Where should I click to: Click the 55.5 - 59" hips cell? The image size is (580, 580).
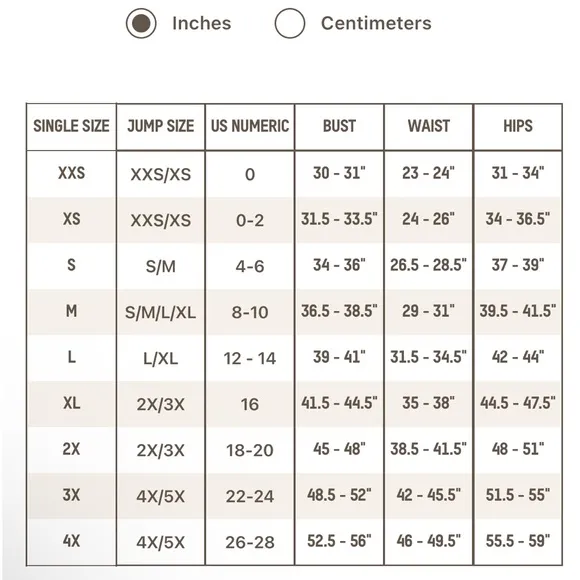pos(518,541)
